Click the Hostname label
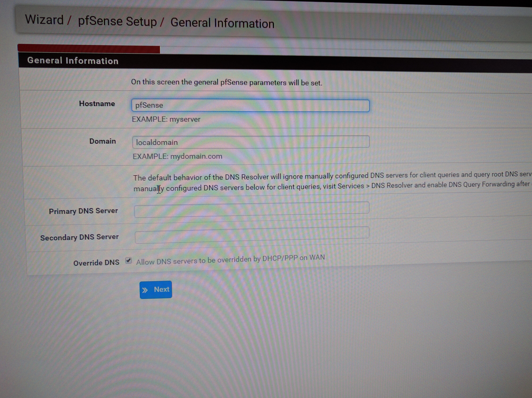The image size is (532, 398). click(x=97, y=104)
